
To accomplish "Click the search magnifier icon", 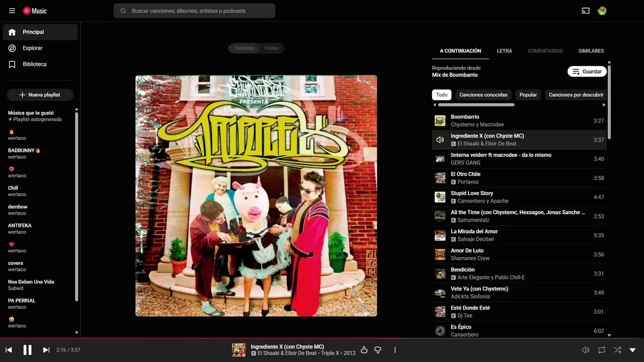I will pyautogui.click(x=123, y=11).
